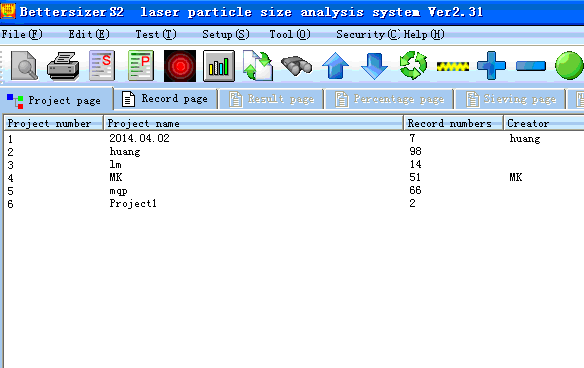Click the red laser target icon
The image size is (584, 368).
point(180,66)
